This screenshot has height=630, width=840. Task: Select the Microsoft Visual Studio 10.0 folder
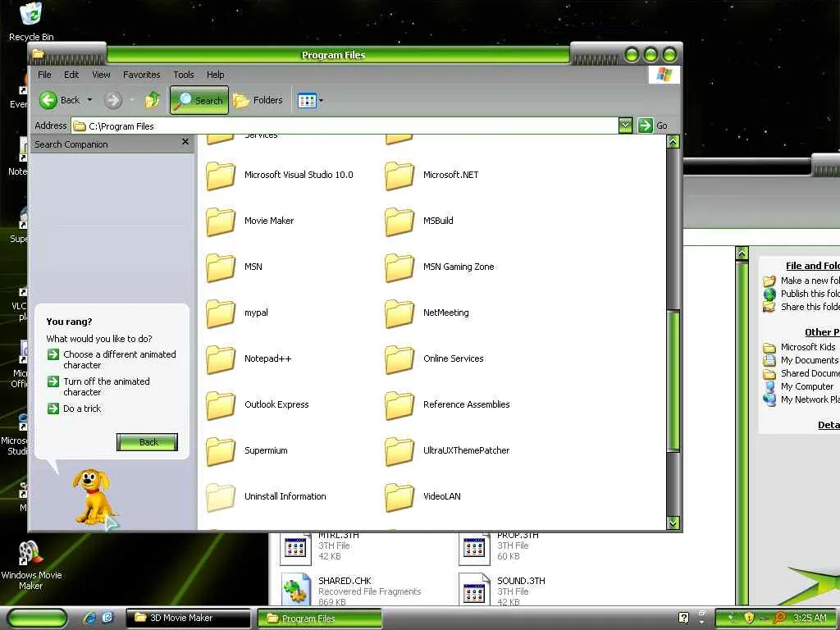pyautogui.click(x=280, y=176)
